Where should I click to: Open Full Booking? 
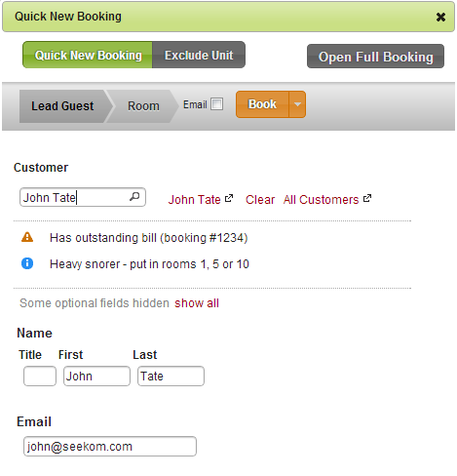(375, 57)
